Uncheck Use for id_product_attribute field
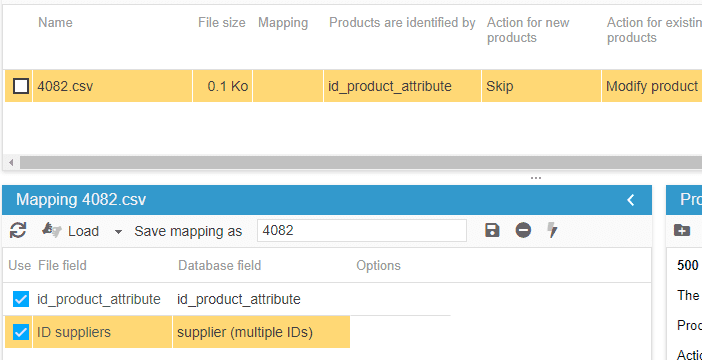 [x=21, y=299]
